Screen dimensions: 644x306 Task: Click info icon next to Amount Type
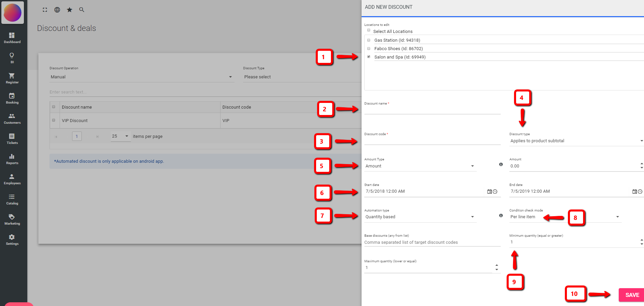click(x=501, y=164)
